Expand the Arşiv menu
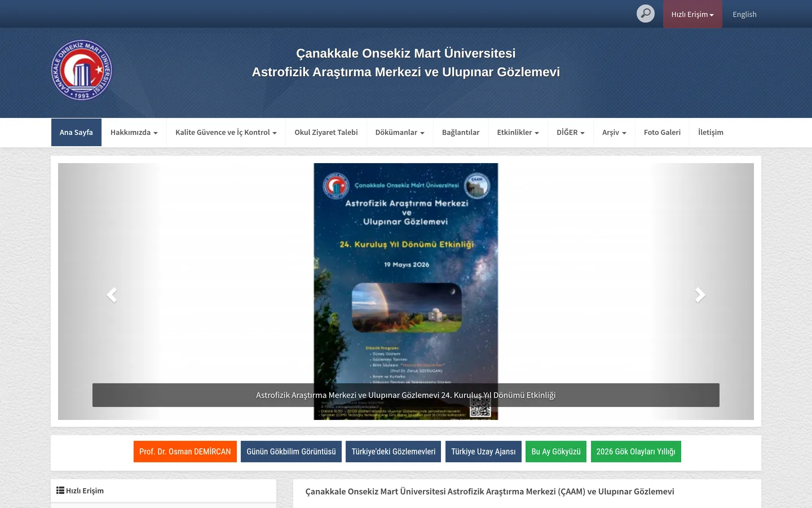This screenshot has height=508, width=812. [x=614, y=133]
